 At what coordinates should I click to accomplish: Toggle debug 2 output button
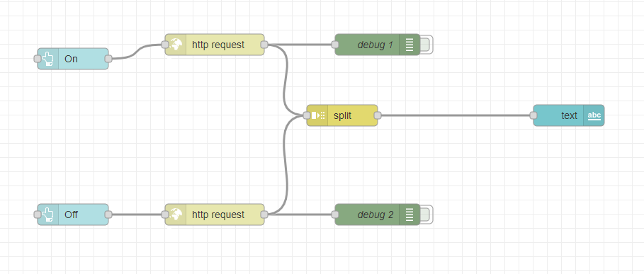tap(426, 215)
